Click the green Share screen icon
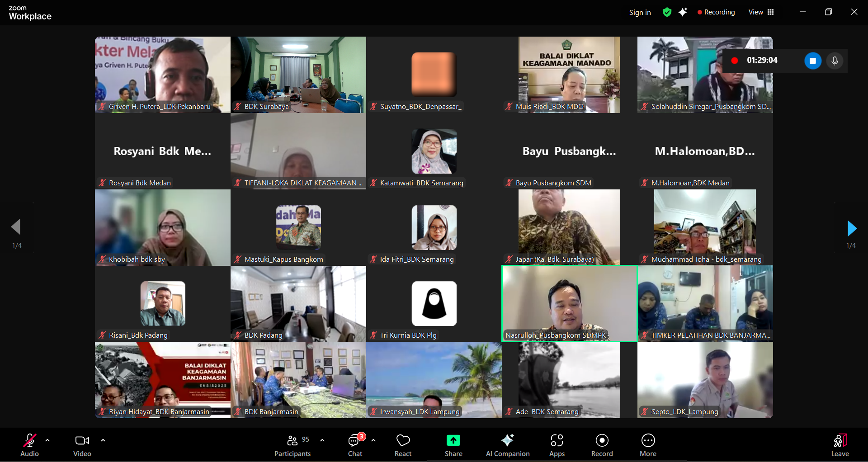 453,440
